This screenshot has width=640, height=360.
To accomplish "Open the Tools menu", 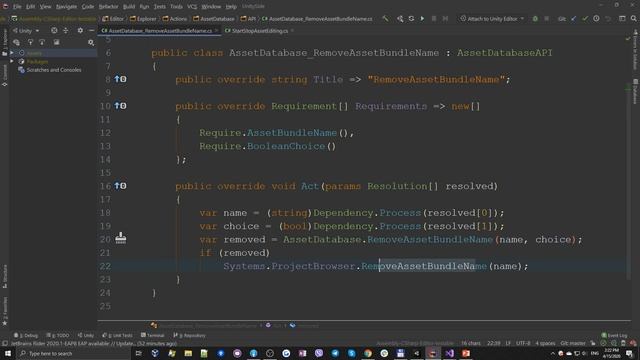I will 176,7.
